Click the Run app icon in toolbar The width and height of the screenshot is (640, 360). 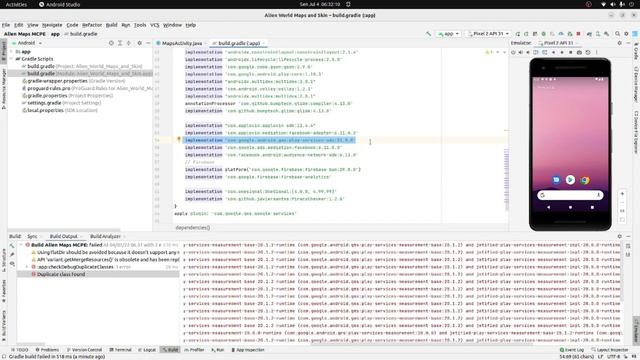click(x=518, y=34)
